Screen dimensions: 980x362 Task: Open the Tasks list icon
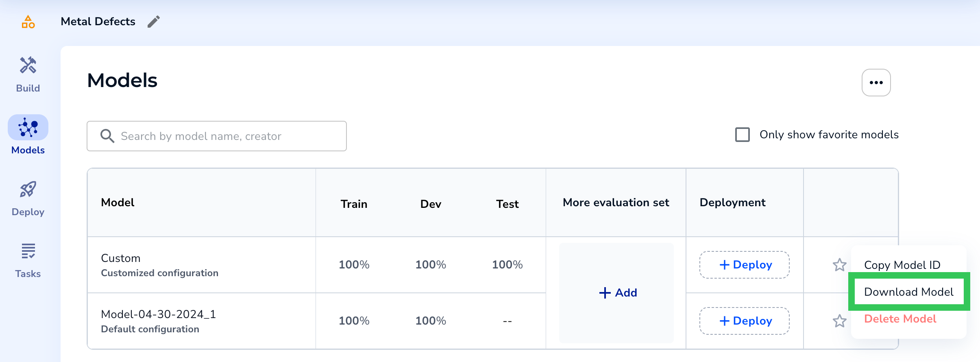tap(28, 252)
